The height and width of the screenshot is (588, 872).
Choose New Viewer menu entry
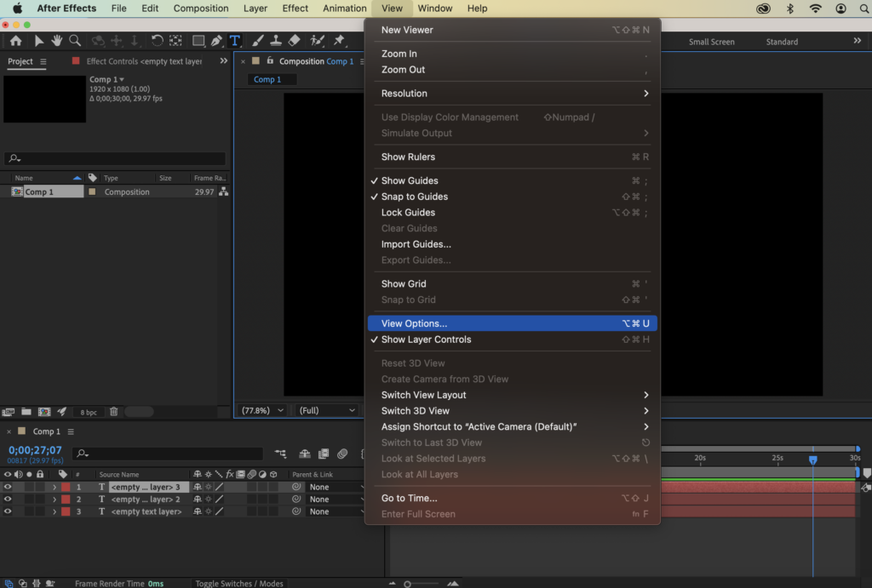tap(512, 30)
